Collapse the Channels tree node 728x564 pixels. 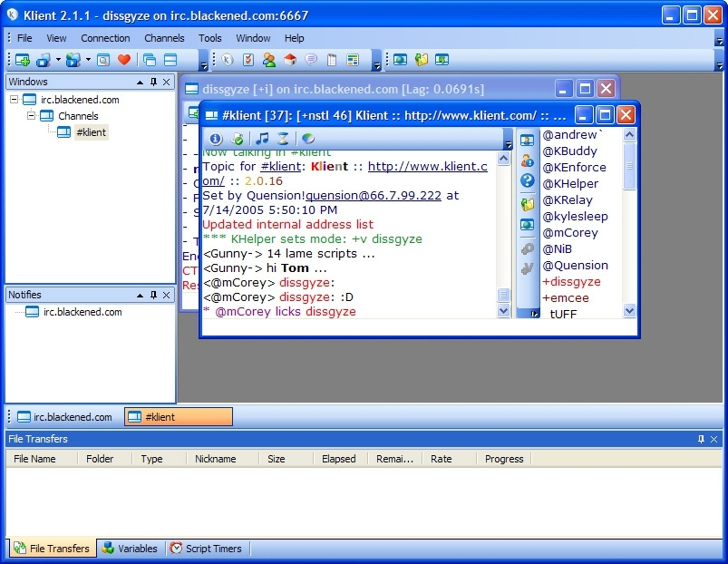click(31, 115)
